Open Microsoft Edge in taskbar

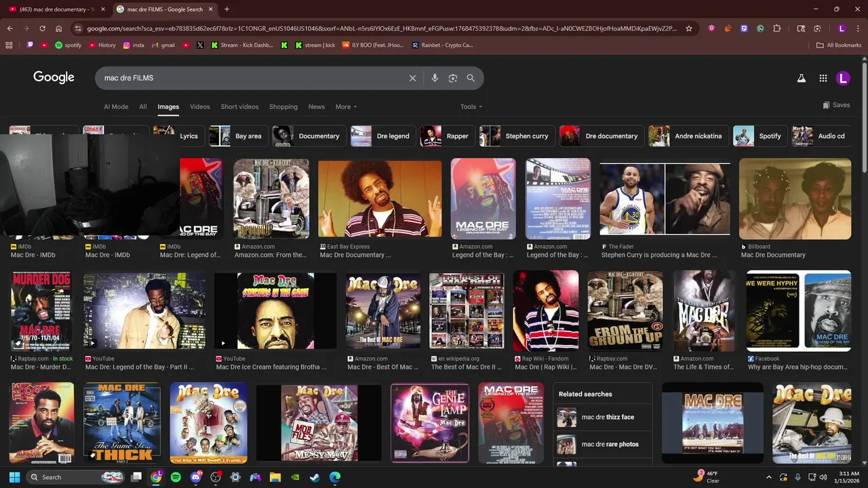(x=334, y=477)
